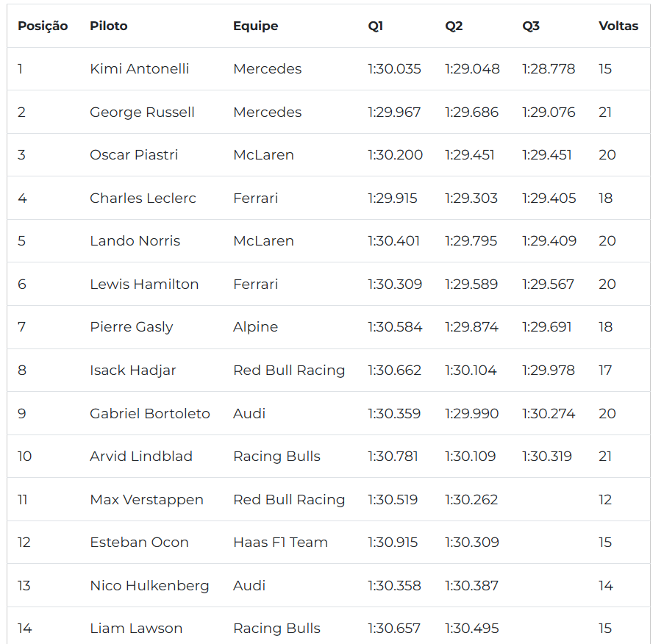Select Lewis Hamilton's row name
The width and height of the screenshot is (664, 644).
tap(144, 285)
